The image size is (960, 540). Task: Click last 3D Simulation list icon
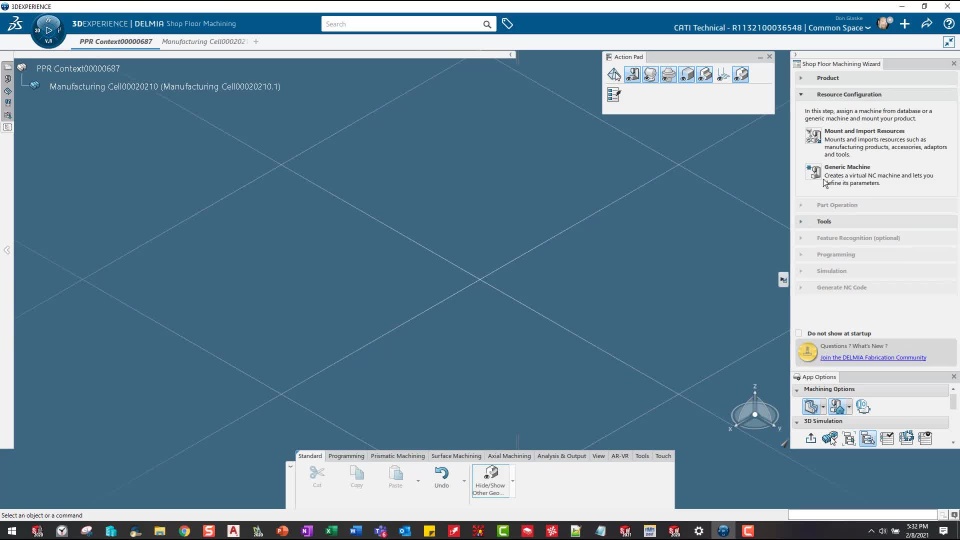(x=925, y=438)
